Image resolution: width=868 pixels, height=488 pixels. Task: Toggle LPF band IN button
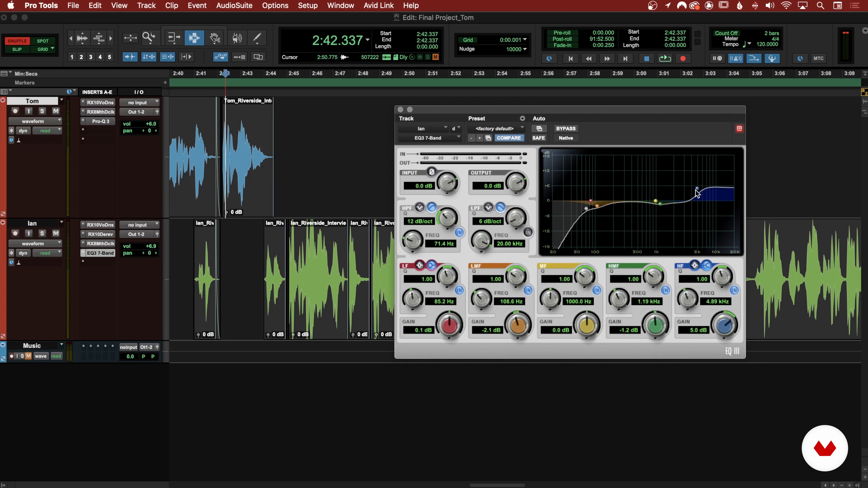click(x=528, y=232)
